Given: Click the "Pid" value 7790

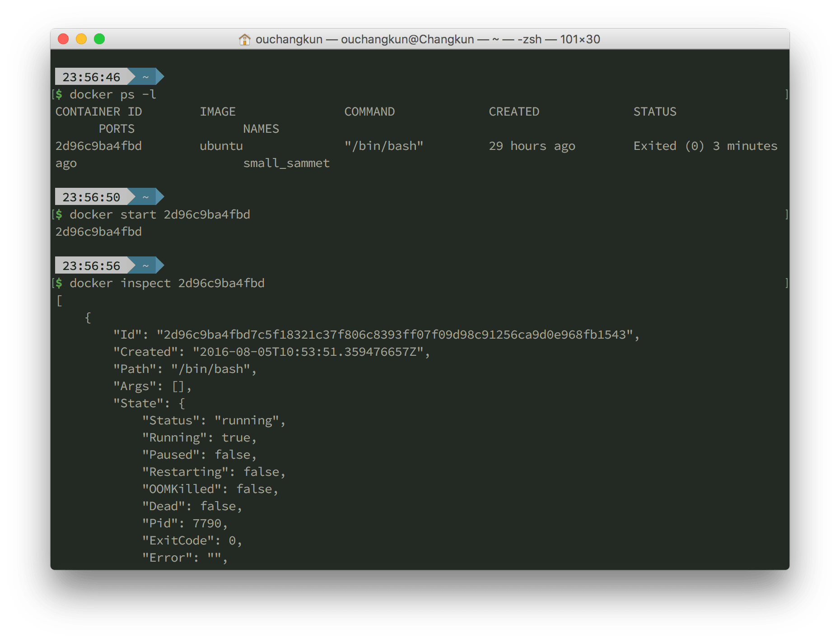Looking at the screenshot, I should [x=207, y=523].
